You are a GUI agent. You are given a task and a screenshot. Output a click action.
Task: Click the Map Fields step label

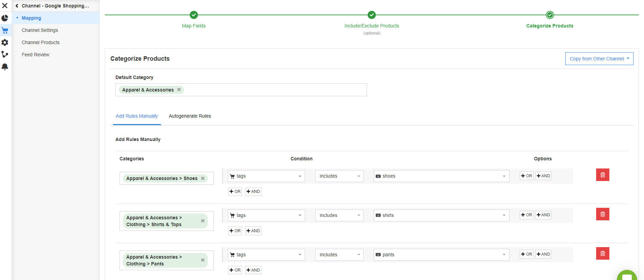point(194,26)
